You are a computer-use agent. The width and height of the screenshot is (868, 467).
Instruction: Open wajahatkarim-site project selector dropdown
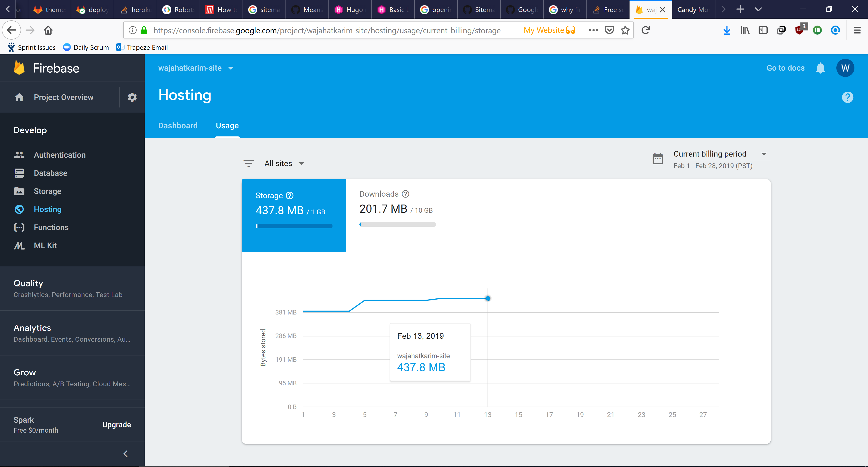click(196, 68)
